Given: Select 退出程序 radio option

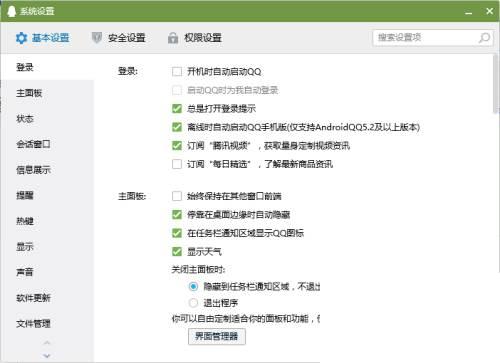Looking at the screenshot, I should [x=193, y=303].
